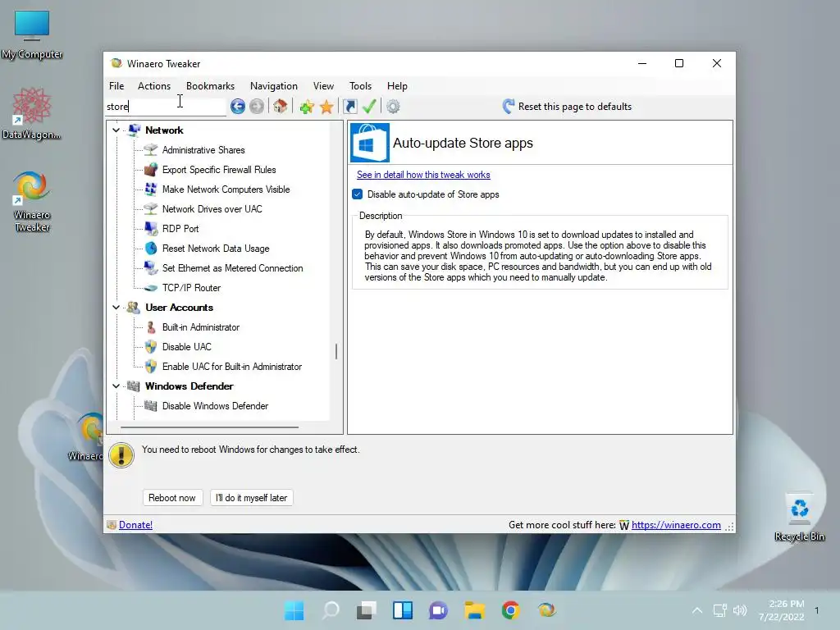Open the Tools menu

click(x=361, y=85)
